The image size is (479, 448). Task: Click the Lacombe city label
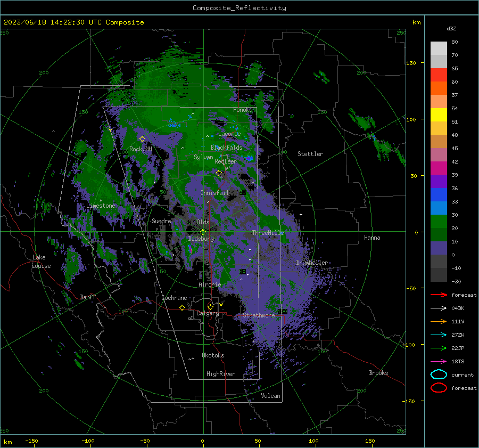pos(229,134)
